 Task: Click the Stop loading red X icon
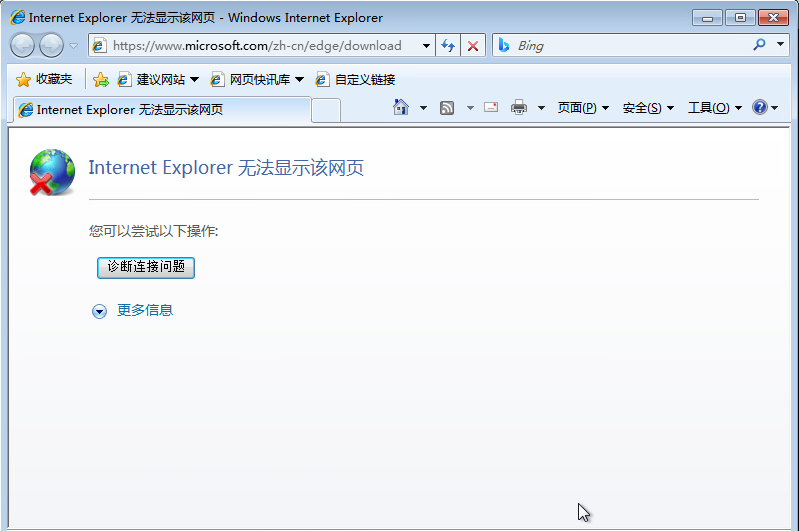pos(473,46)
